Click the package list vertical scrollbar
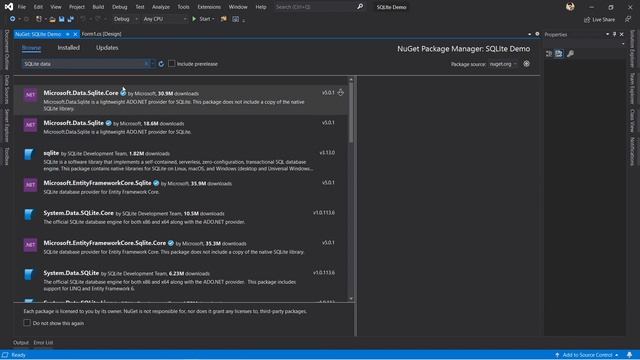Image resolution: width=640 pixels, height=360 pixels. coord(351,189)
